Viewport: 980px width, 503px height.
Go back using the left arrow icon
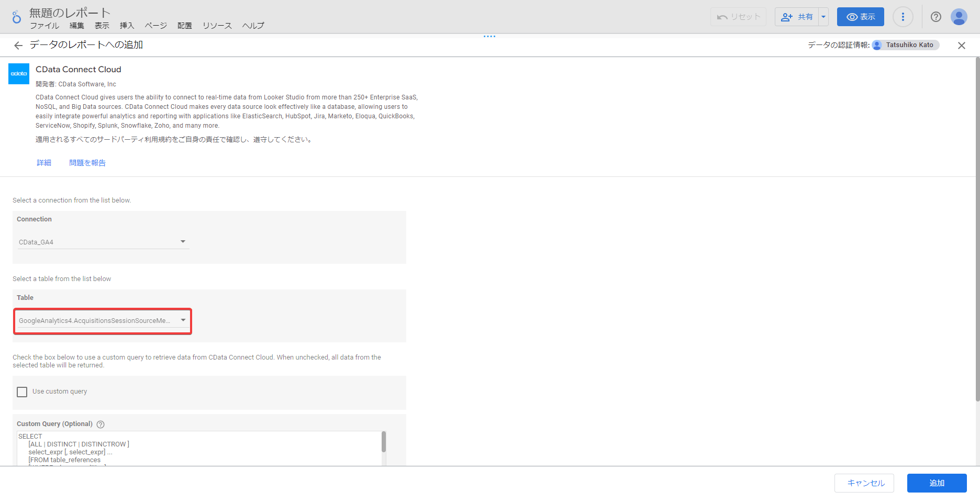tap(18, 46)
